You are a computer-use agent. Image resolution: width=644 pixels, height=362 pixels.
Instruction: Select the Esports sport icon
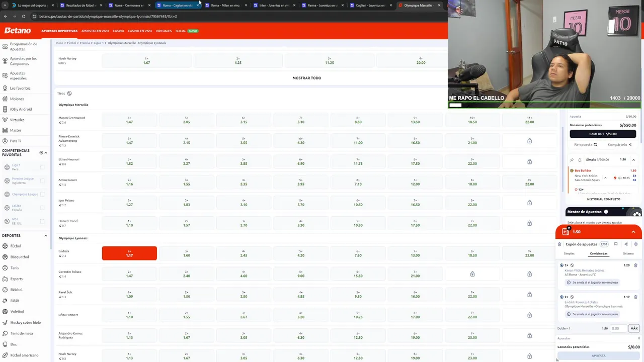coord(5,279)
